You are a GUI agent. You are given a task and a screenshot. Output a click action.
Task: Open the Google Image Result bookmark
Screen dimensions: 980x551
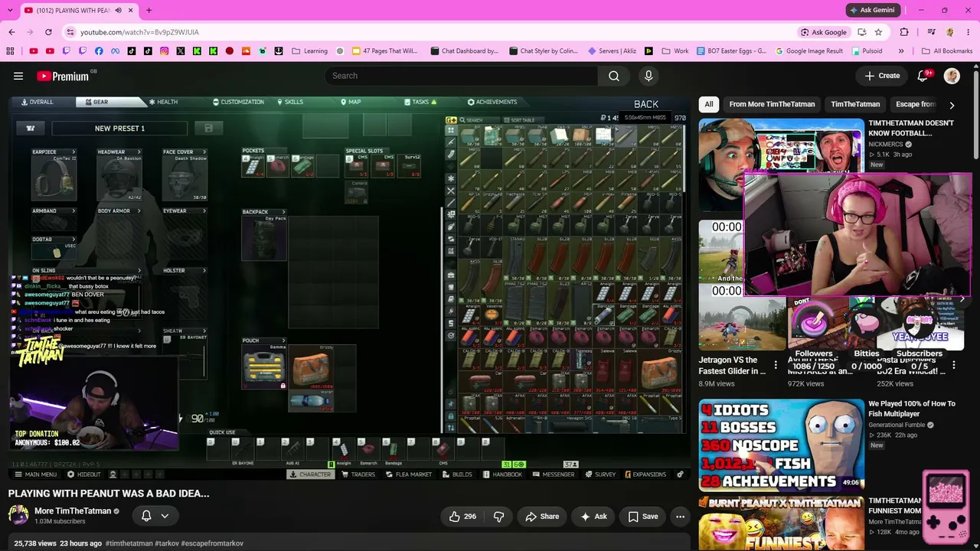(809, 51)
